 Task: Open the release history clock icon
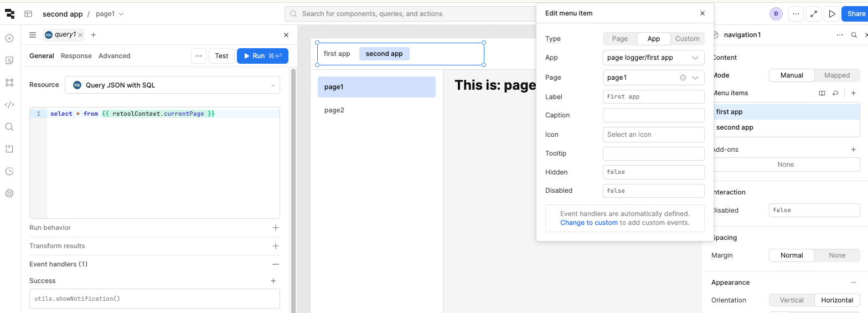(9, 171)
